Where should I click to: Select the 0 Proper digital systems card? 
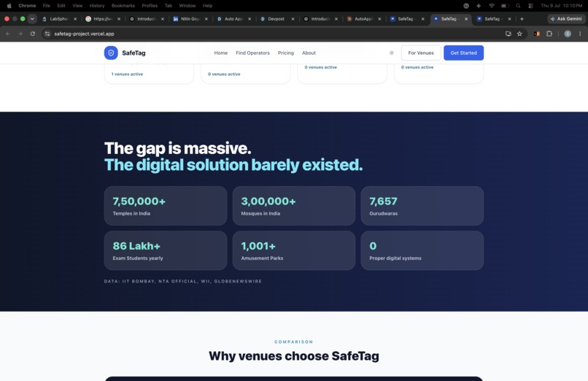tap(422, 250)
